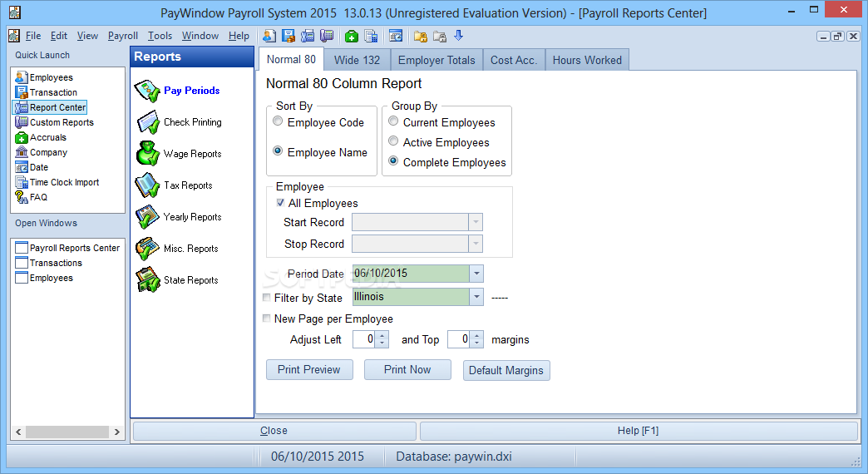Click the Help [F1] button

(639, 431)
